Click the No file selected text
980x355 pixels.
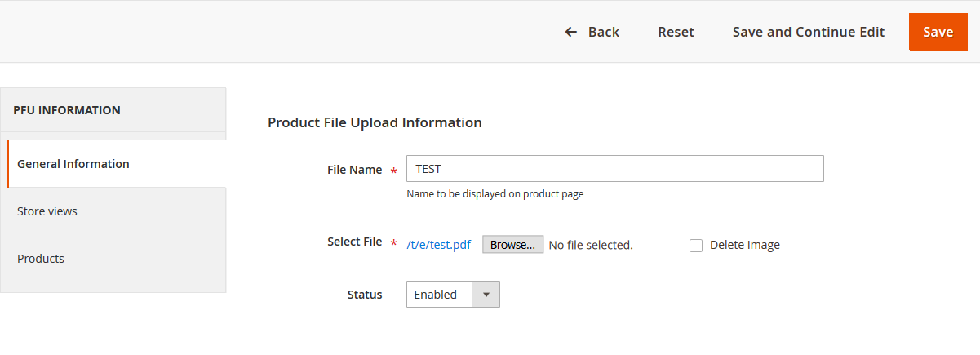591,245
